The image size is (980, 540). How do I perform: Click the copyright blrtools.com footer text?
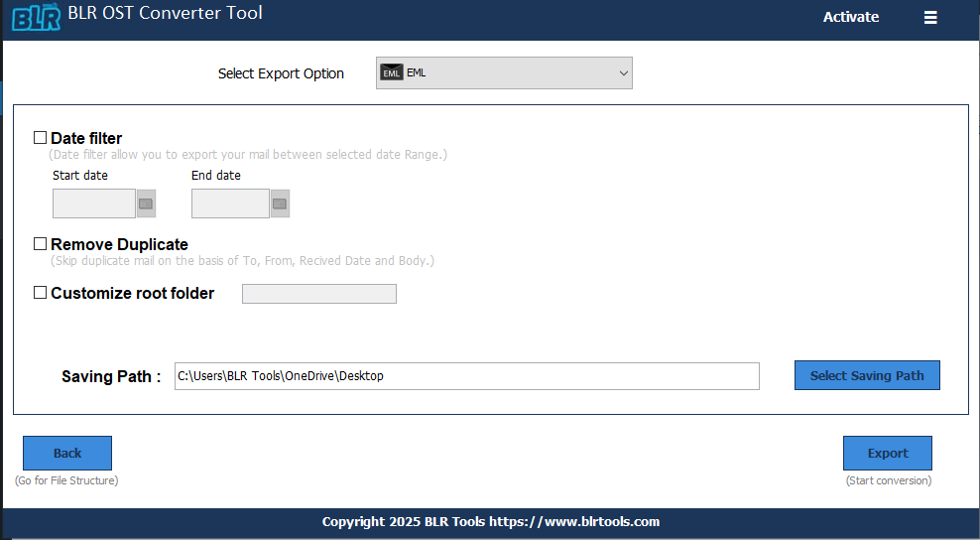(x=491, y=521)
